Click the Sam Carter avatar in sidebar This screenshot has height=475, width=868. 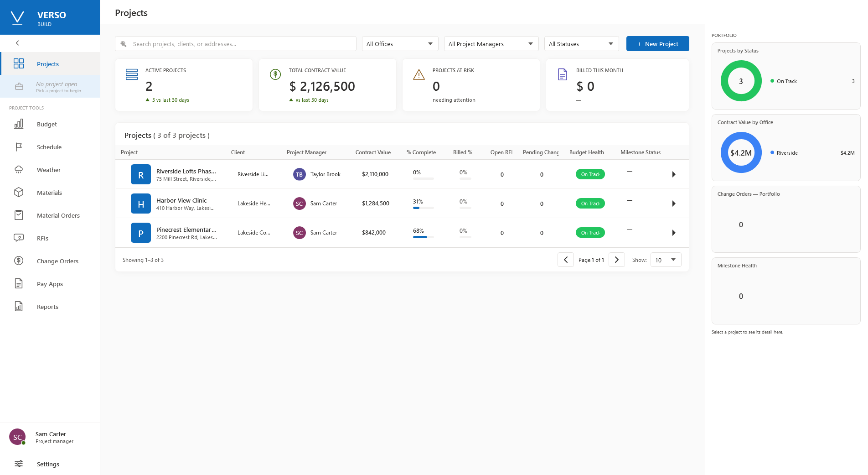click(17, 437)
